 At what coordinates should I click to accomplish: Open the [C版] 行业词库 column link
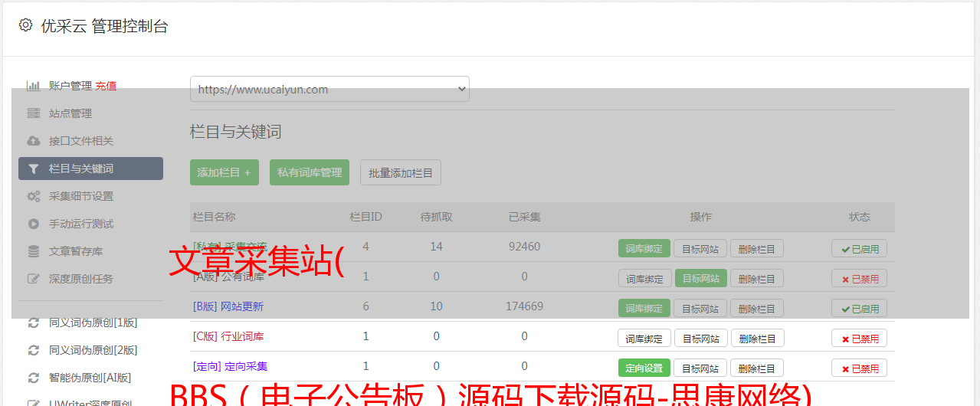[x=228, y=336]
